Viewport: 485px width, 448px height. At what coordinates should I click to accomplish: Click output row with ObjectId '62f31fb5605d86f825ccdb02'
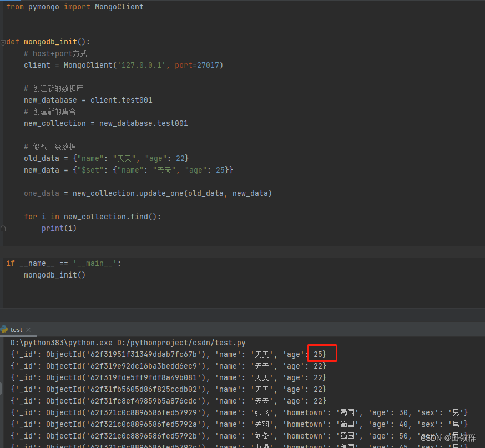(169, 390)
